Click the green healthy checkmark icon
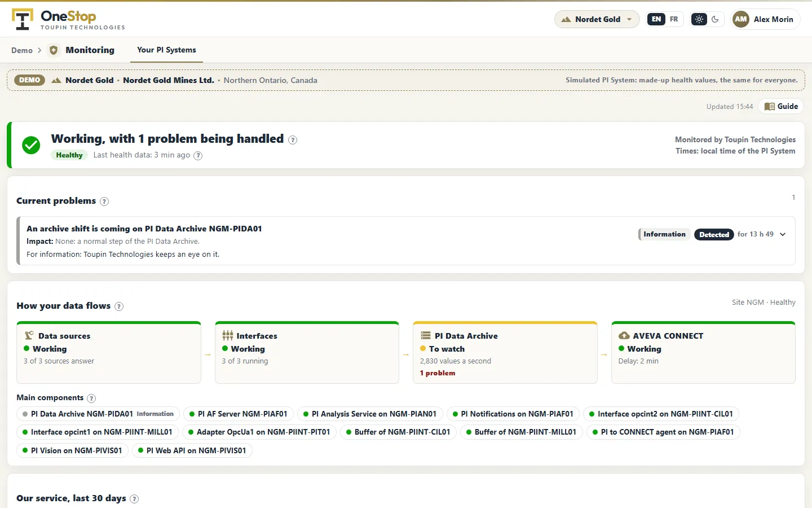 (x=31, y=145)
